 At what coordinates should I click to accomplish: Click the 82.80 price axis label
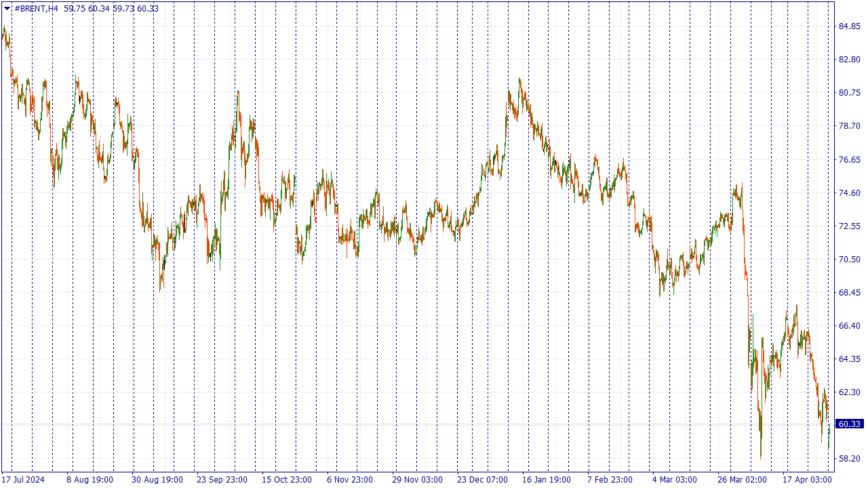pos(850,60)
